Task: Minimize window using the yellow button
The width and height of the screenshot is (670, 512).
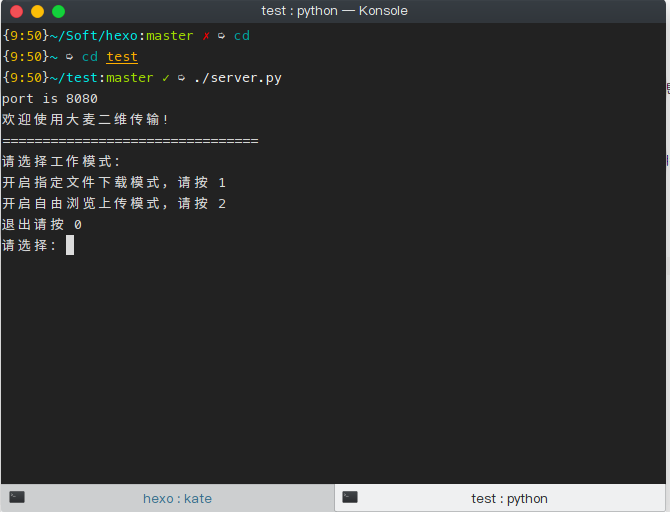Action: [x=38, y=12]
